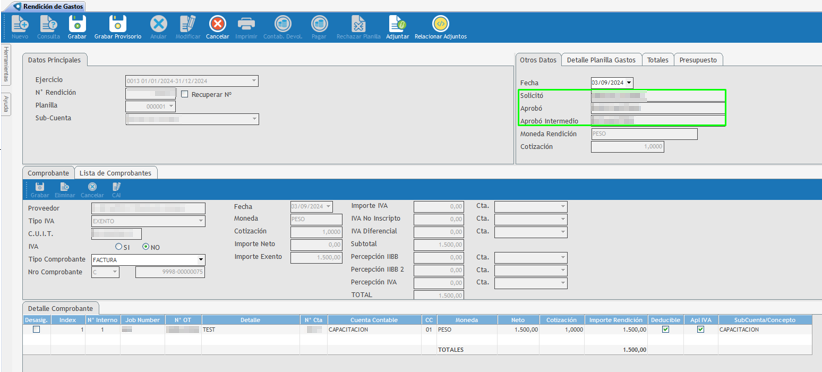Click the N° Rendición input field
822x372 pixels.
click(150, 94)
